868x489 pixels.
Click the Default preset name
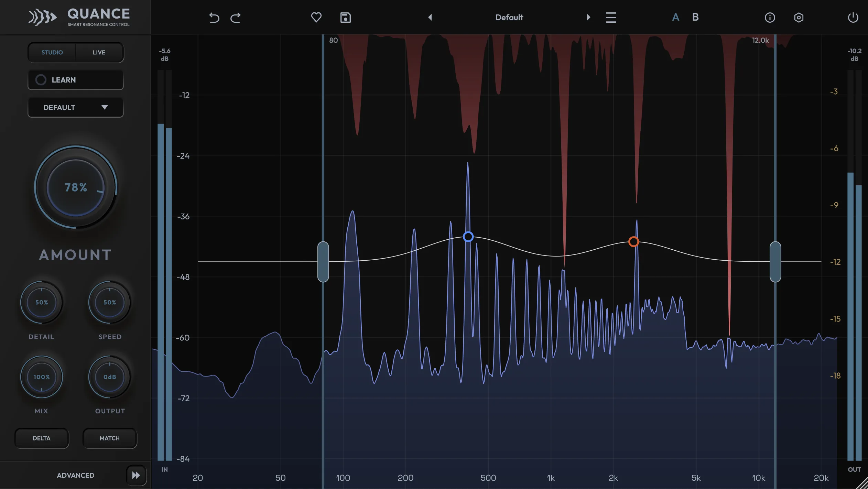point(509,17)
